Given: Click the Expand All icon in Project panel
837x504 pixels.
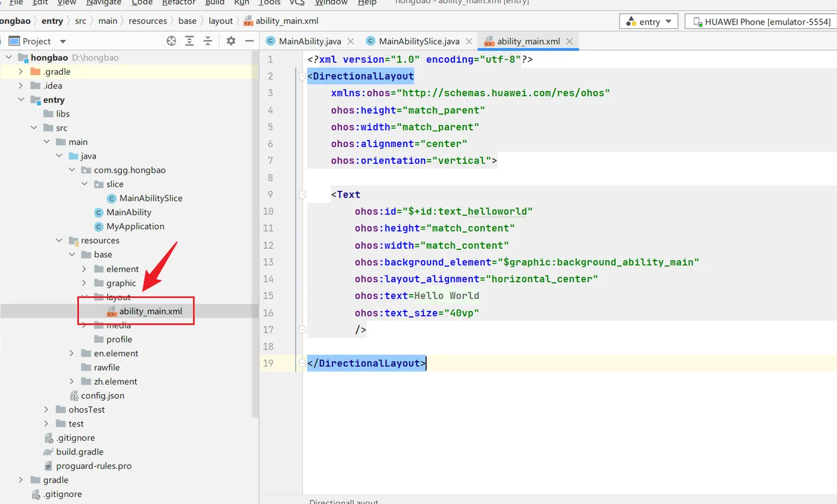Looking at the screenshot, I should pos(190,41).
